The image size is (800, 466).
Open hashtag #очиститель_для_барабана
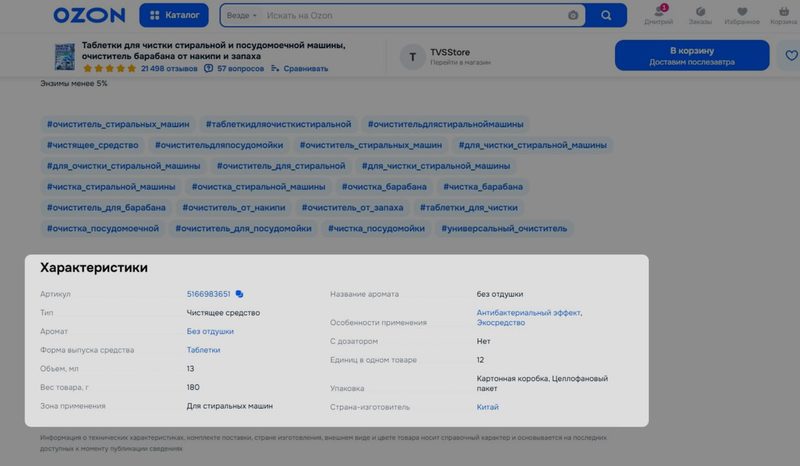point(106,208)
